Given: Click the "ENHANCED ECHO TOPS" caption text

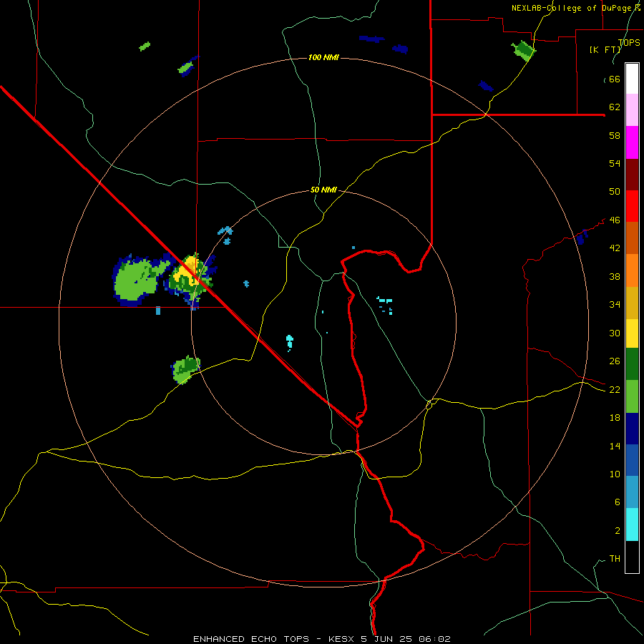Looking at the screenshot, I should (251, 639).
